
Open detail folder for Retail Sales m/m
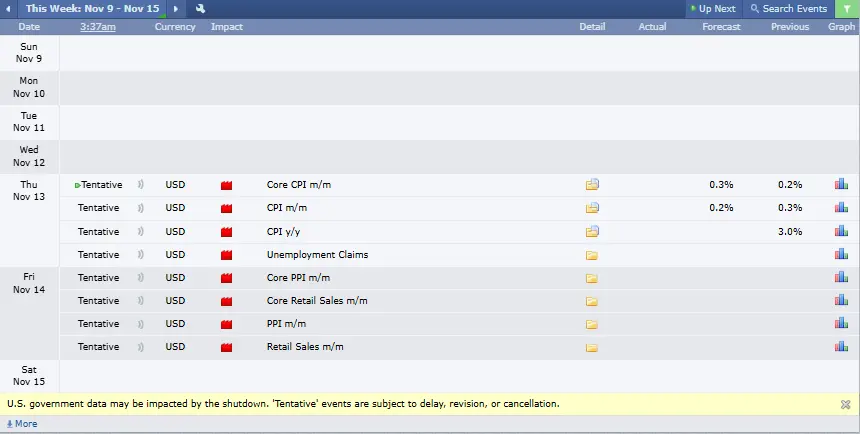click(592, 347)
